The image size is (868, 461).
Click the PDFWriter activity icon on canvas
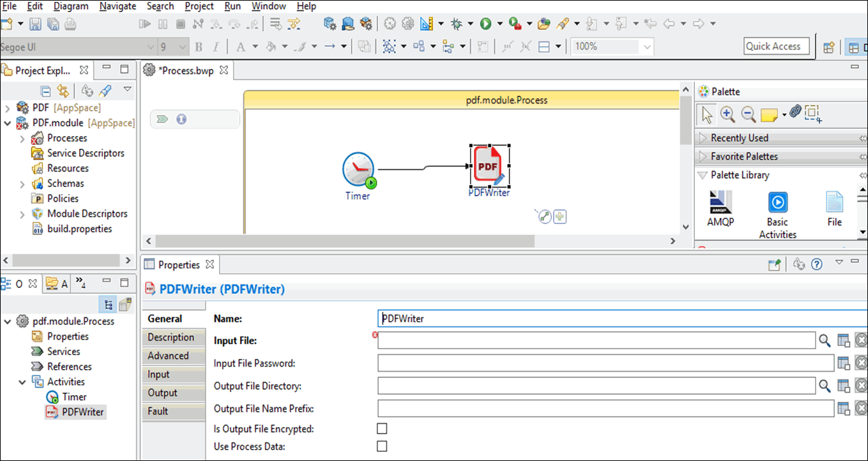[489, 166]
